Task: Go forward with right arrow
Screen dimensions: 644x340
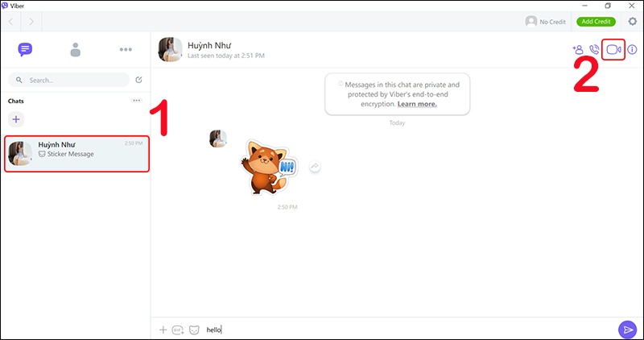Action: pos(31,22)
